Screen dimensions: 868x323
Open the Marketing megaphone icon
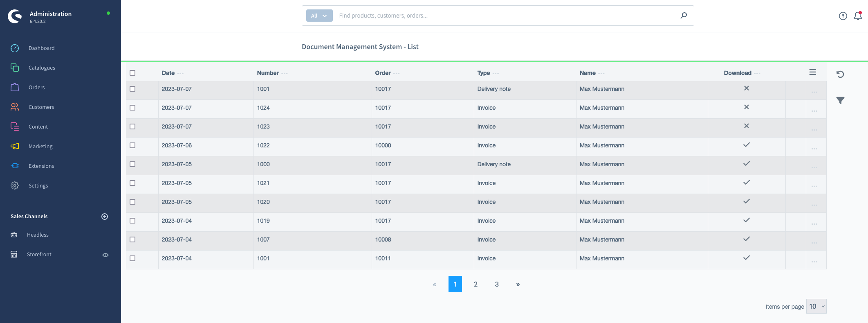tap(15, 146)
